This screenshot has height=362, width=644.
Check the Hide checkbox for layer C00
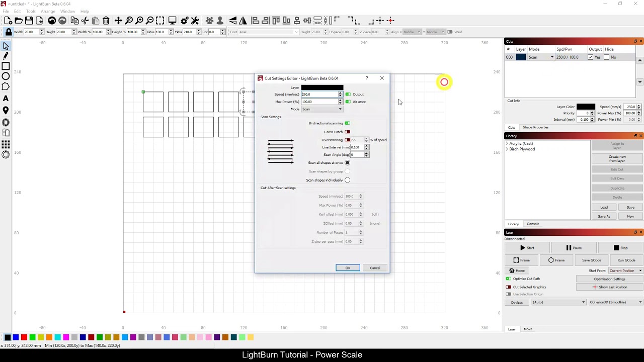click(x=606, y=57)
